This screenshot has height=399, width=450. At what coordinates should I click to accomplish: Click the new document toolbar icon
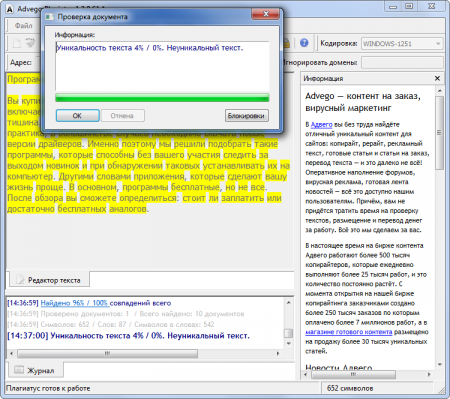point(17,43)
